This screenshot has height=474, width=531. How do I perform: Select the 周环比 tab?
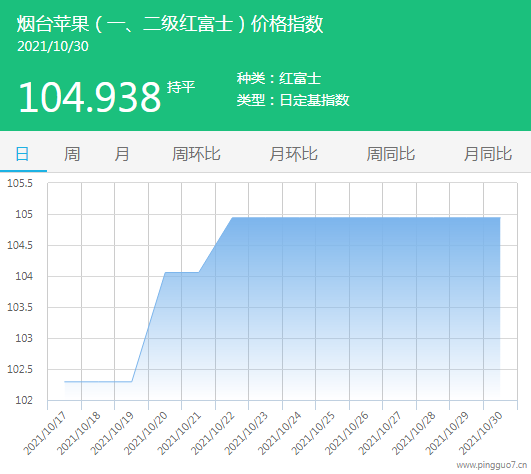tap(196, 154)
